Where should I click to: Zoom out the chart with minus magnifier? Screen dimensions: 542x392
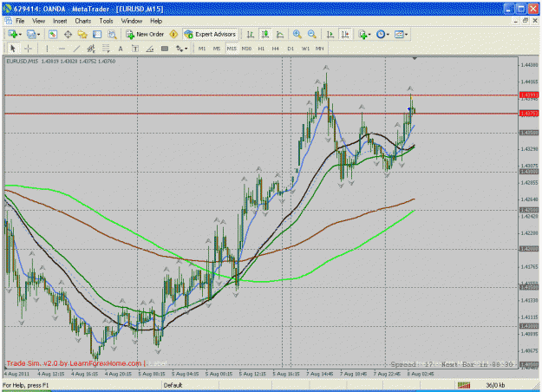(312, 34)
